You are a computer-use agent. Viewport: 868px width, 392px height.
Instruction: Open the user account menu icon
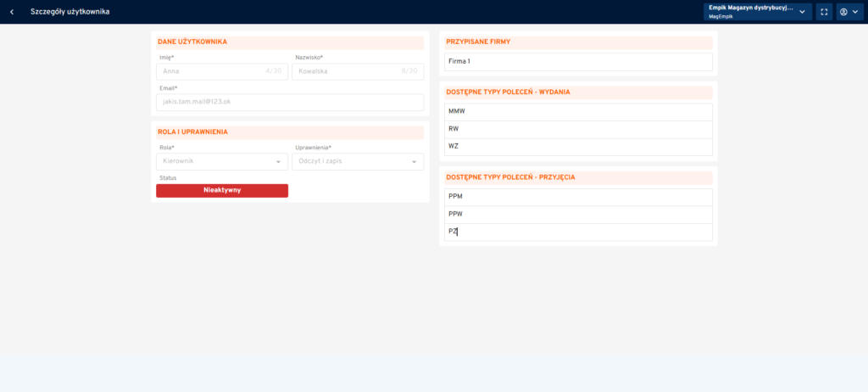[x=849, y=12]
